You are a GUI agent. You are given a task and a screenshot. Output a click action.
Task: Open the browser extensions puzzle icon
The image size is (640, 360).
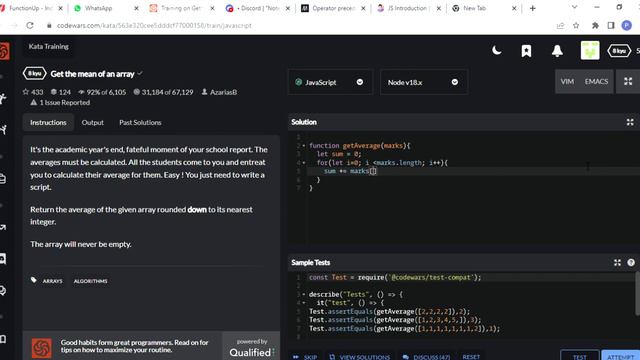[595, 25]
